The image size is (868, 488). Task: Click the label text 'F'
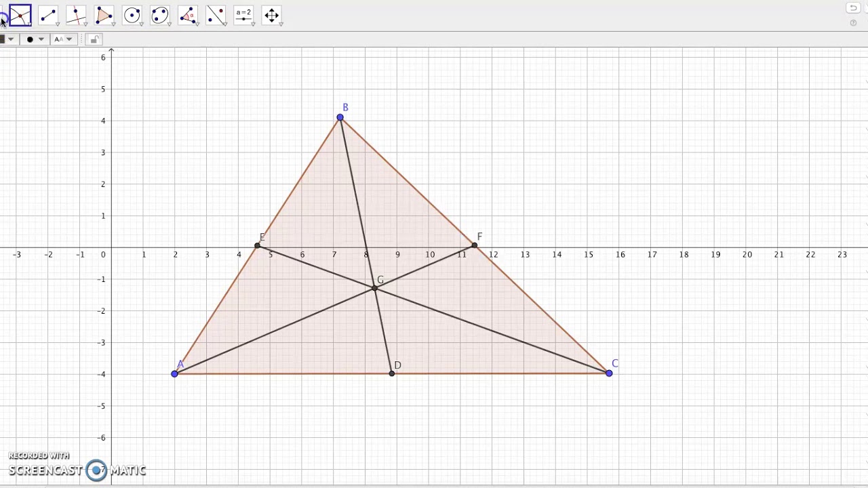tap(479, 237)
